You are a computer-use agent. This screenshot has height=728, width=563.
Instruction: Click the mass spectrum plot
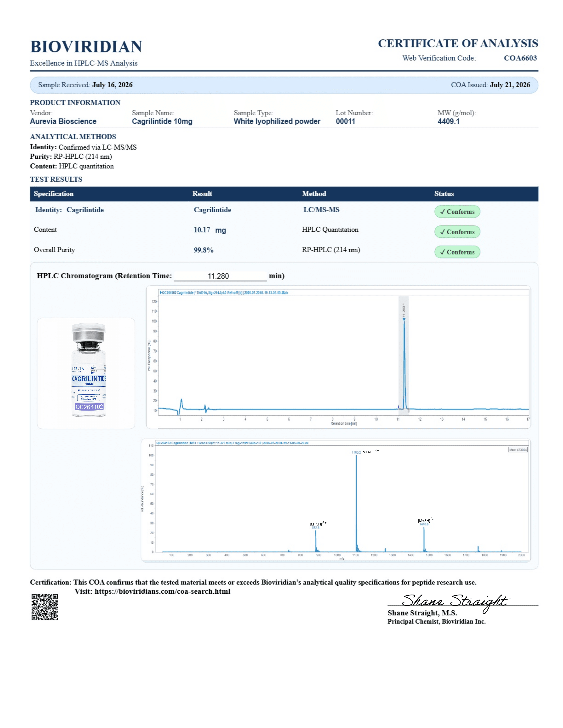(x=336, y=500)
